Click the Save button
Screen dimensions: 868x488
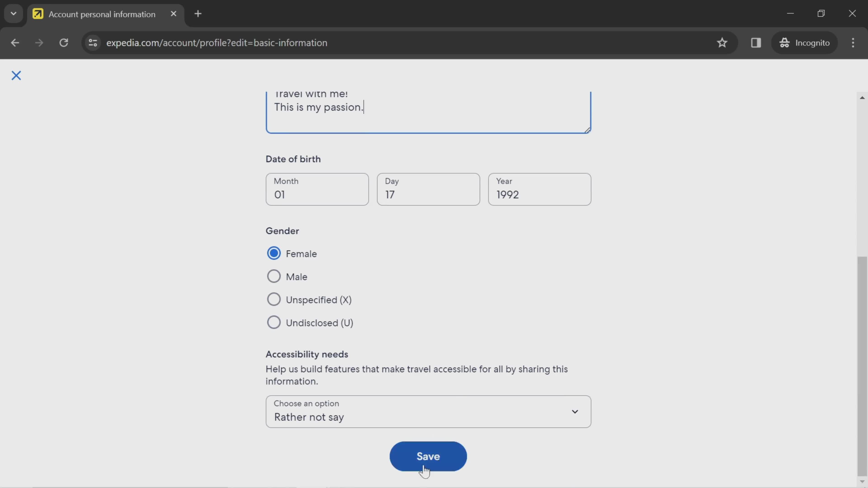(x=428, y=456)
